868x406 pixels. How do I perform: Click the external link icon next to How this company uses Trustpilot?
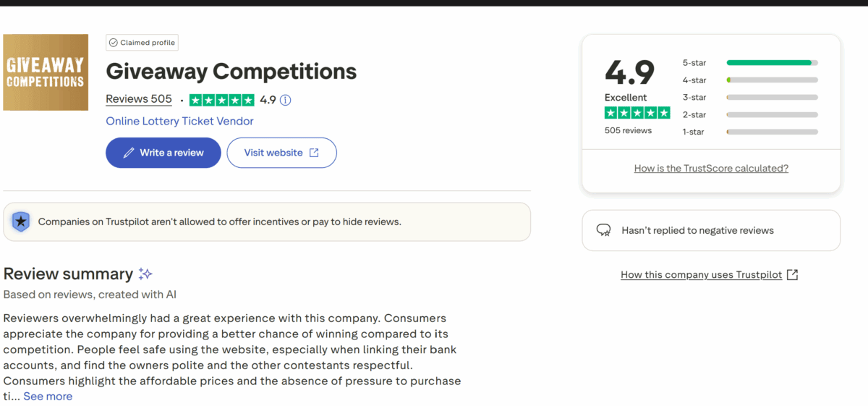tap(792, 275)
